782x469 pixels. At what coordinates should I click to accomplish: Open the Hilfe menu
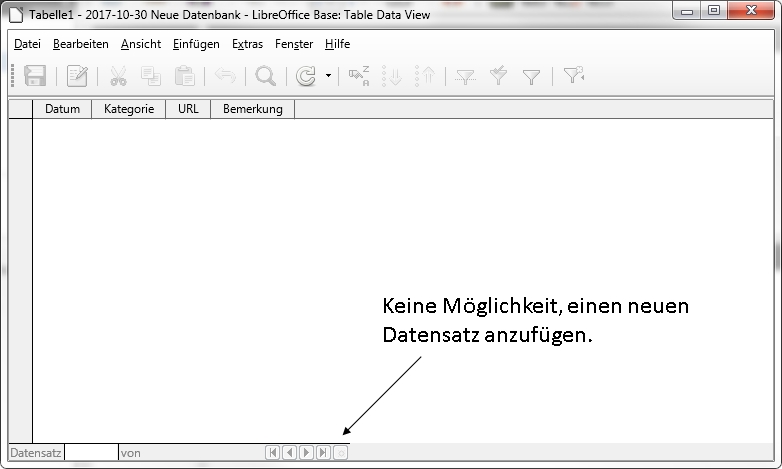(337, 44)
